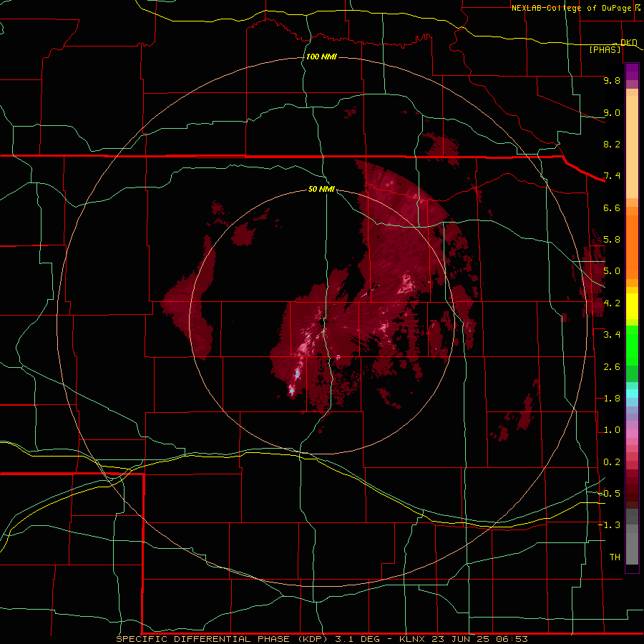Click the DKD unit label above the scale

tap(628, 42)
